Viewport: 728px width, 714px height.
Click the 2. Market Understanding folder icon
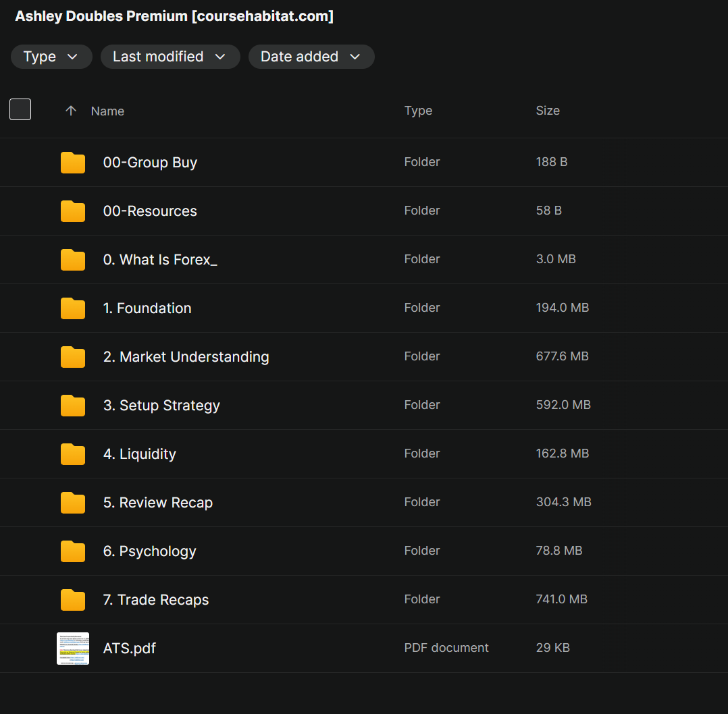pyautogui.click(x=73, y=357)
